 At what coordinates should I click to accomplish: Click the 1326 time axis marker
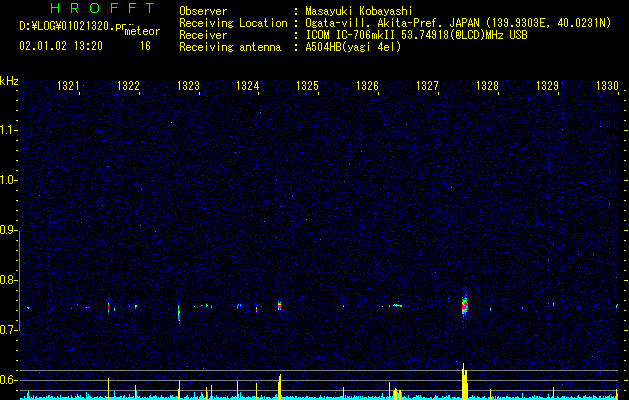367,85
